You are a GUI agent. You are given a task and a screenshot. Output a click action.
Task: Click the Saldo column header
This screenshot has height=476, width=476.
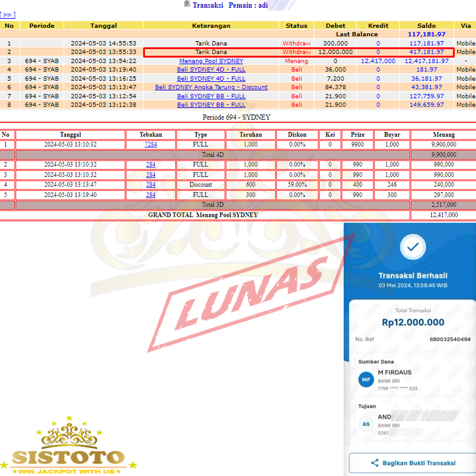click(x=426, y=26)
